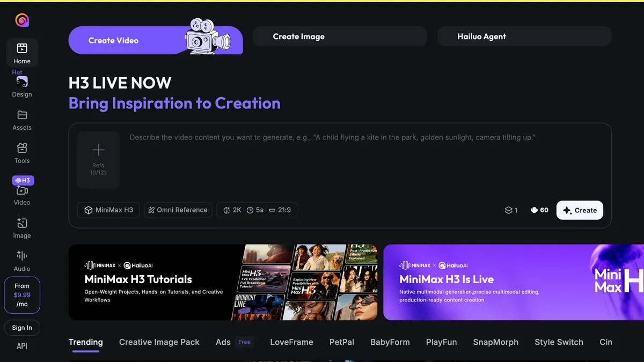Click "Bring Inspiration to Creation" text

pyautogui.click(x=174, y=103)
